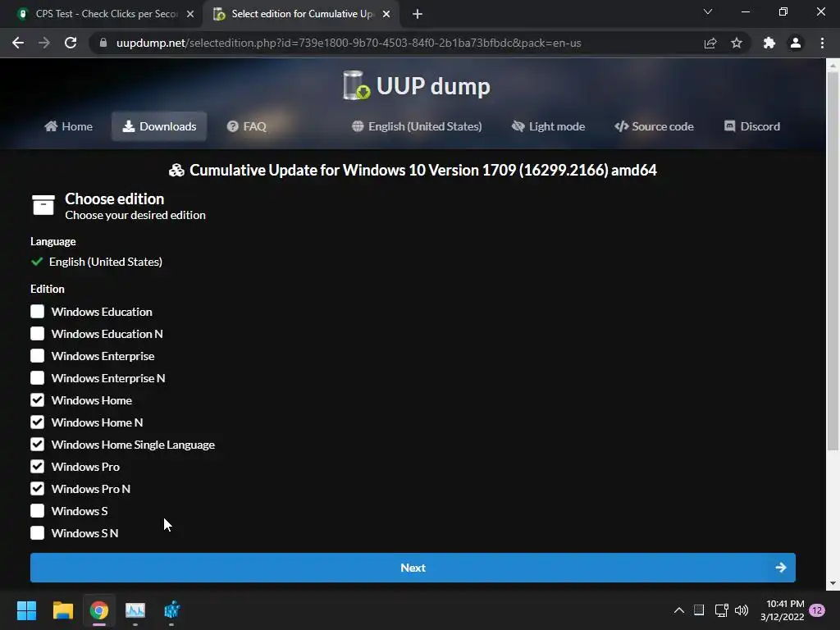Click the Cumulative Update page heading
This screenshot has height=630, width=840.
pos(413,170)
